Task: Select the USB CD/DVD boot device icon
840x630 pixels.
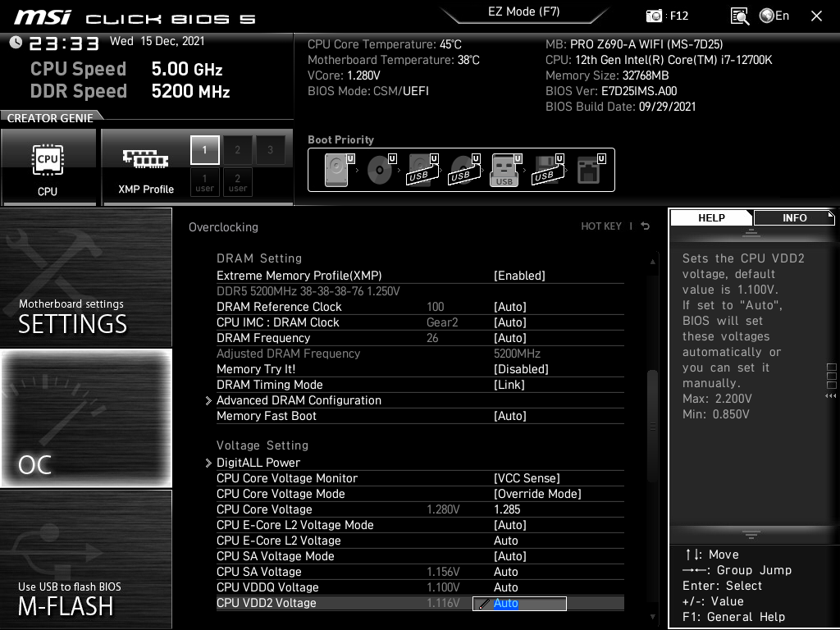Action: 464,170
